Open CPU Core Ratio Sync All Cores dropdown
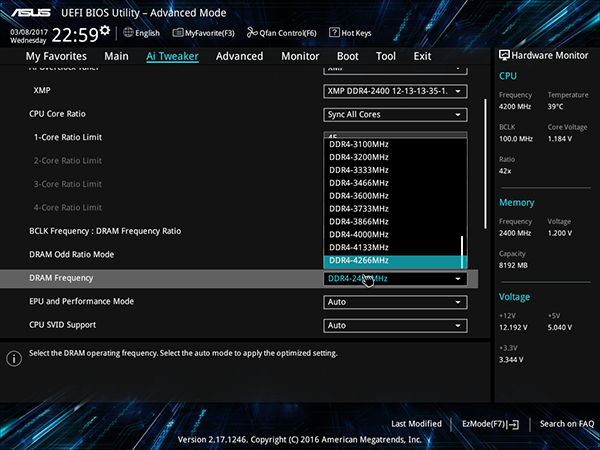Image resolution: width=600 pixels, height=450 pixels. click(x=395, y=115)
